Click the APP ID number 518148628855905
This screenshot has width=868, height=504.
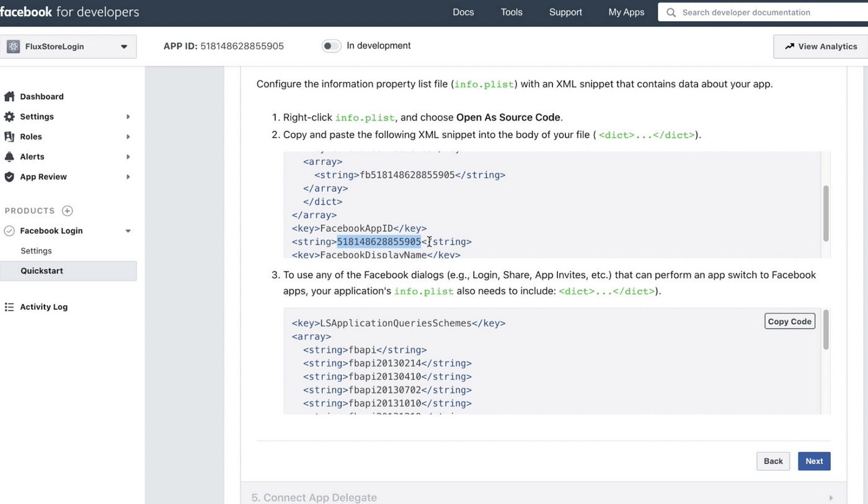tap(242, 46)
